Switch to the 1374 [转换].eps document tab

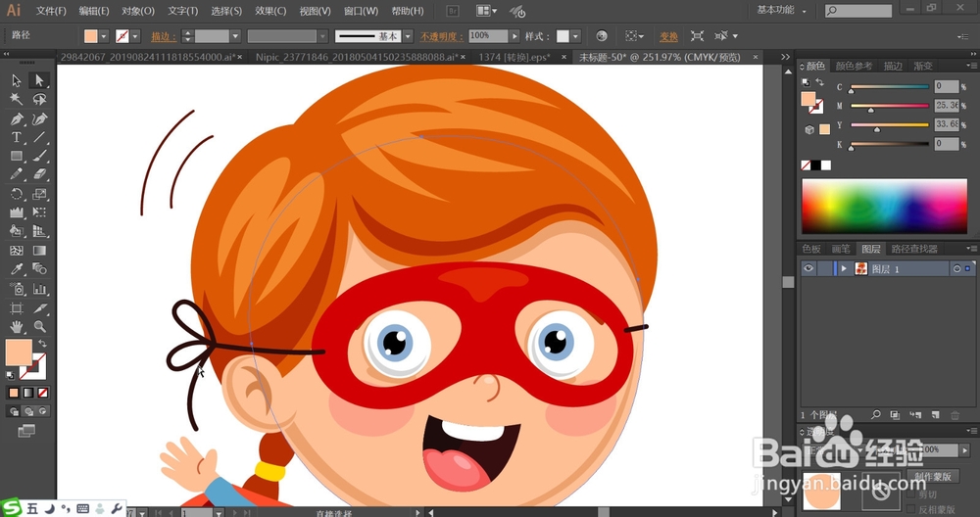coord(514,57)
